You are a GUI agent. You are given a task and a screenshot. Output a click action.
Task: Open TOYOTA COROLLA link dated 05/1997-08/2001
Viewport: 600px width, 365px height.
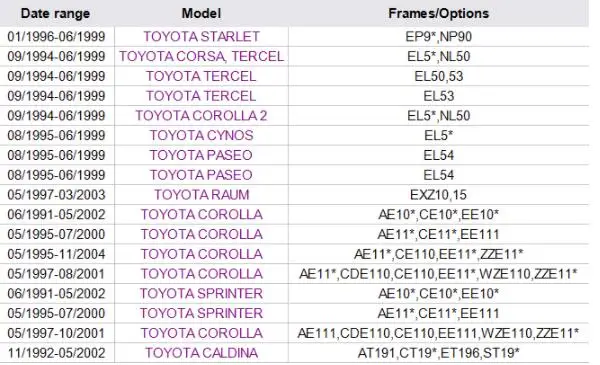tap(201, 274)
